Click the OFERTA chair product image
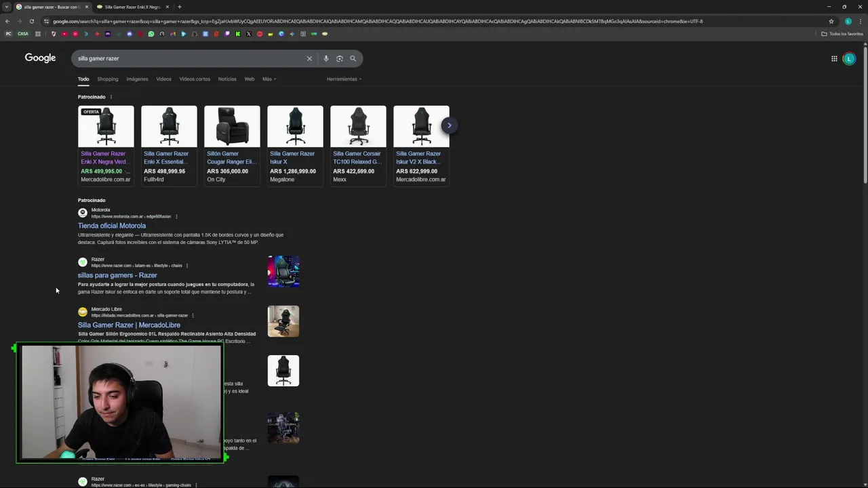The width and height of the screenshot is (868, 488). 106,126
